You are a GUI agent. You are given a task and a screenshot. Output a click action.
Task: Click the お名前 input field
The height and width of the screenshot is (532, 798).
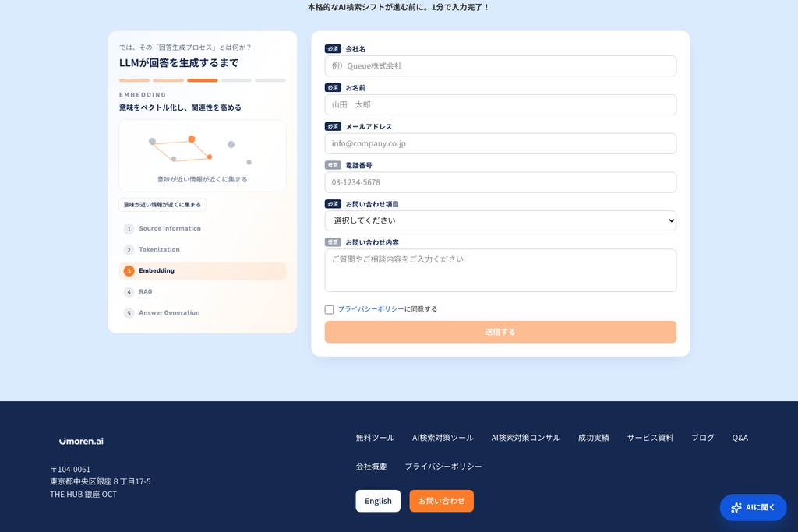click(500, 105)
